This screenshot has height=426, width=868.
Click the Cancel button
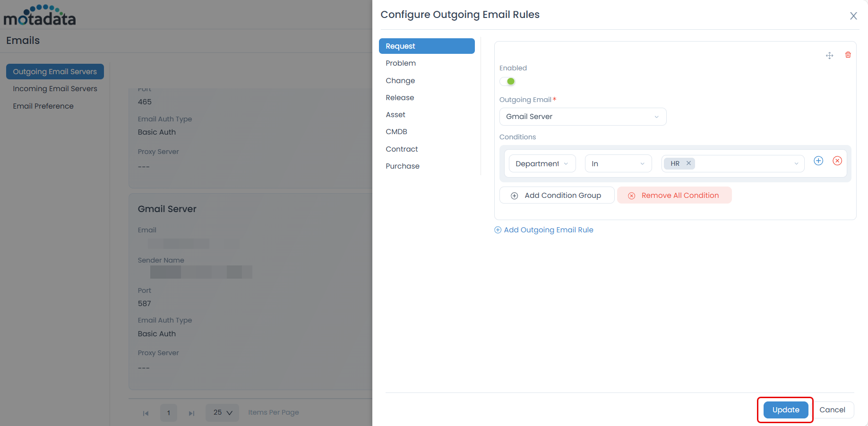(x=833, y=410)
